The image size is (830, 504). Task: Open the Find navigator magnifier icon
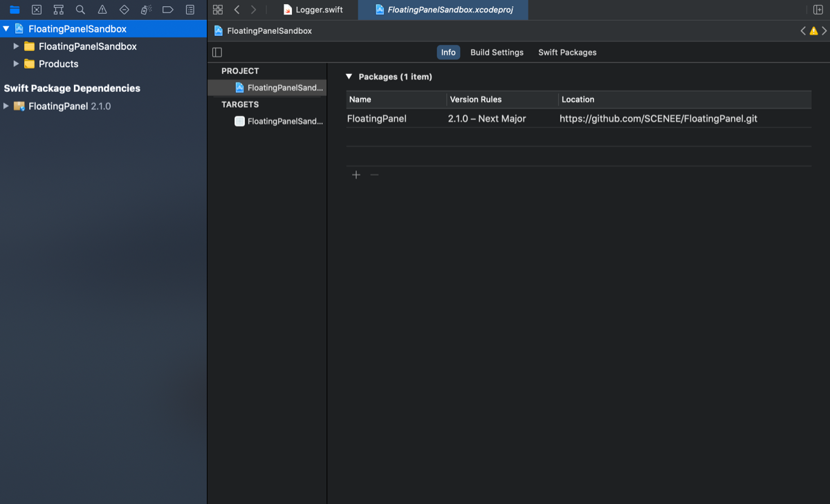pyautogui.click(x=80, y=10)
